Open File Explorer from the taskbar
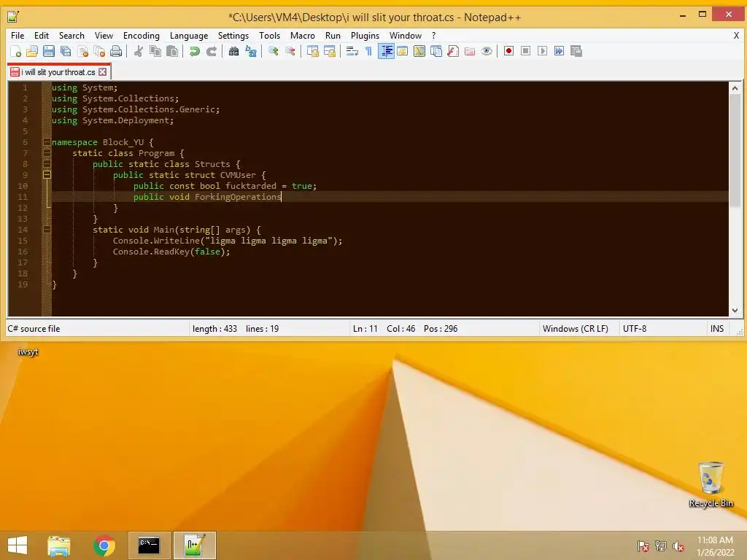Screen dimensions: 747x560 (59, 545)
